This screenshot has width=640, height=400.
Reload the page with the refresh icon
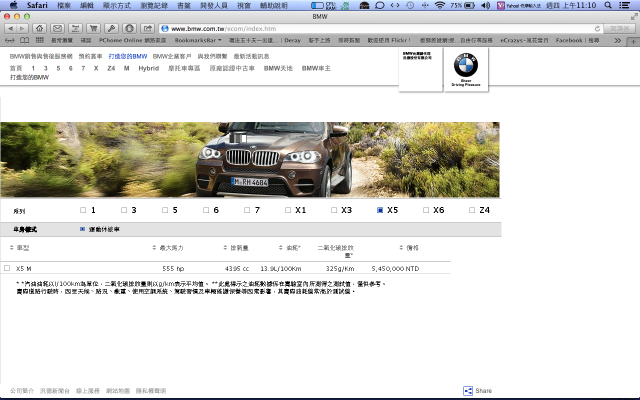pyautogui.click(x=597, y=29)
